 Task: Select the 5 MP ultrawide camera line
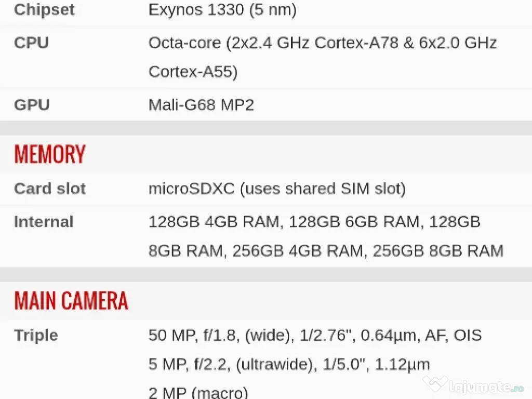tap(289, 364)
